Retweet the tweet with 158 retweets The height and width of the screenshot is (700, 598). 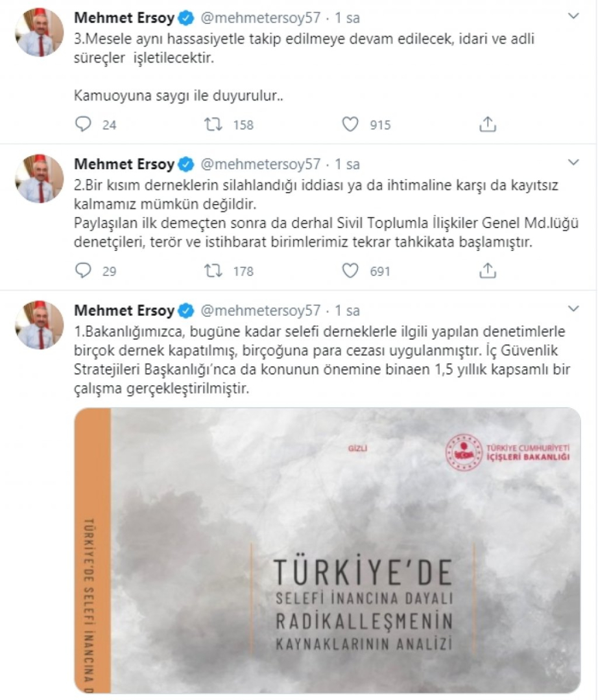point(213,124)
